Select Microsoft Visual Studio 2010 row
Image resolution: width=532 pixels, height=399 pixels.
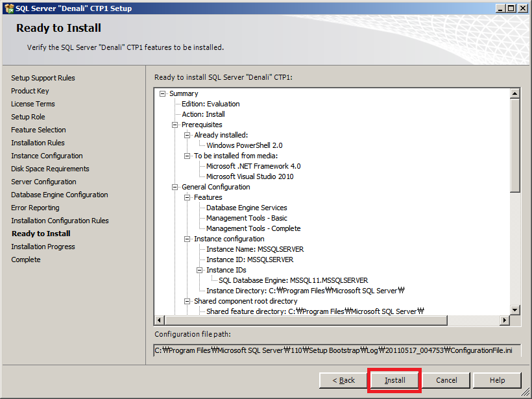250,176
